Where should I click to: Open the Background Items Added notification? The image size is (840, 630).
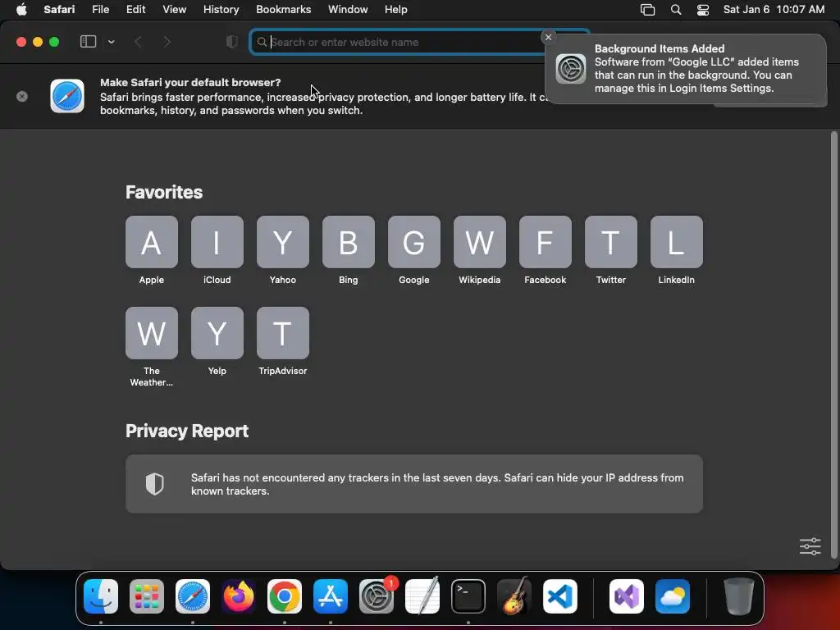click(686, 69)
